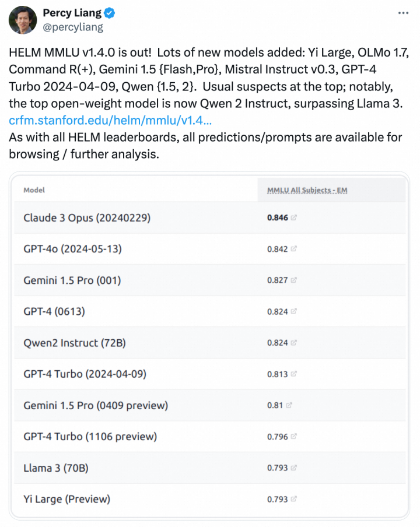This screenshot has height=527, width=420.
Task: Click external link icon beside Yi Large (Preview)
Action: 295,499
